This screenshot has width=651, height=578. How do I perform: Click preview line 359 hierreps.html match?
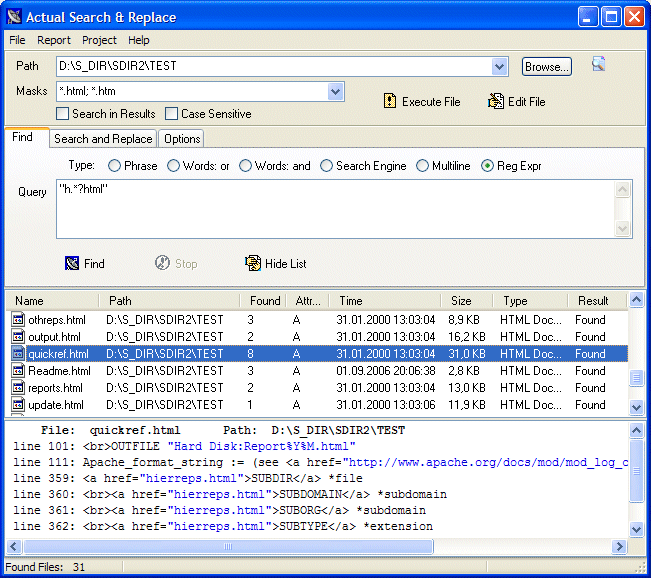pyautogui.click(x=191, y=478)
